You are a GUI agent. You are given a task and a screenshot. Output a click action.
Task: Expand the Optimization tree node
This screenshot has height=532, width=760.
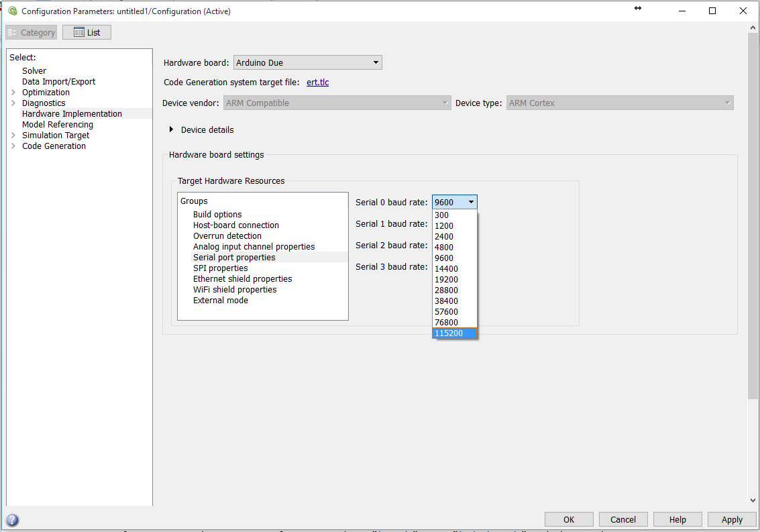coord(13,92)
